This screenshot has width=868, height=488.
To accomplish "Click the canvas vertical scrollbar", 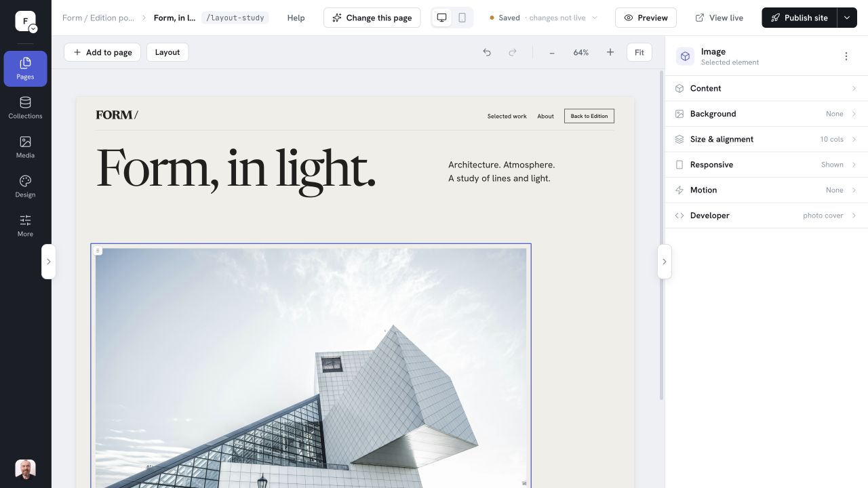I will pos(661,235).
